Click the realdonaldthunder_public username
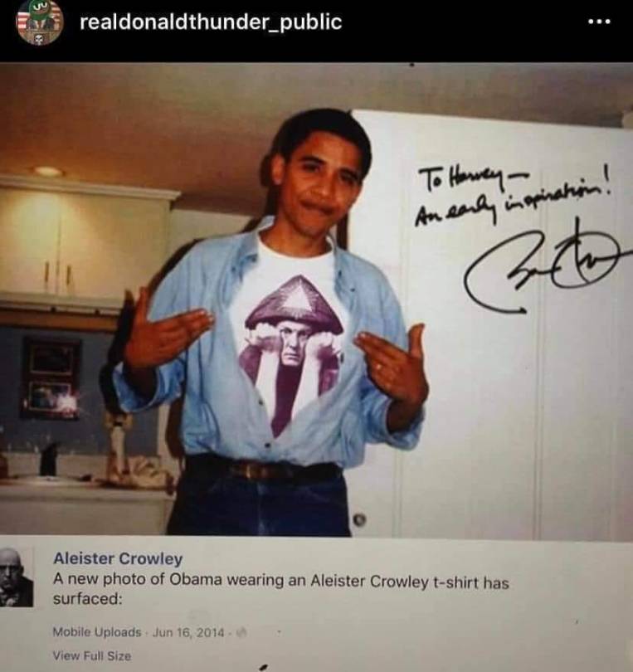 point(211,22)
